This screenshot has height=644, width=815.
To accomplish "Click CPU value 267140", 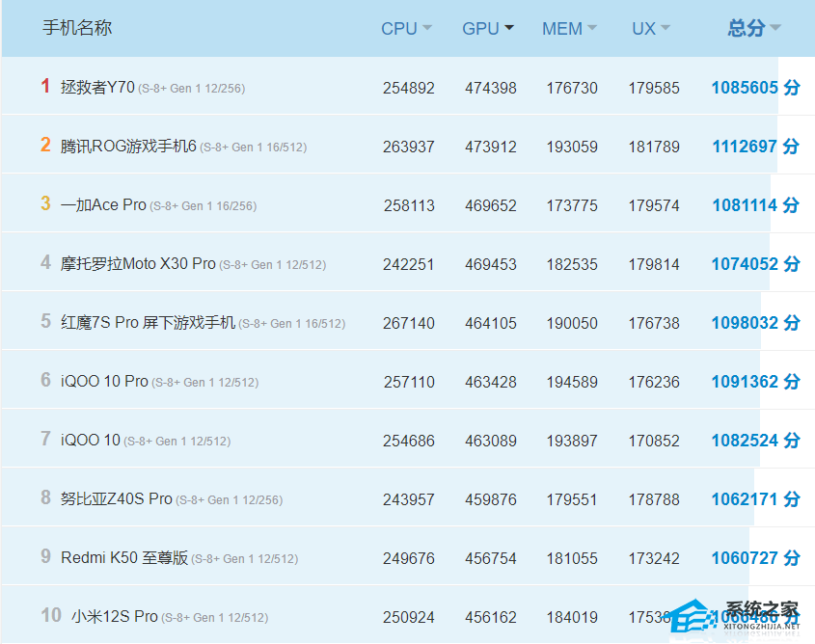I will coord(409,323).
